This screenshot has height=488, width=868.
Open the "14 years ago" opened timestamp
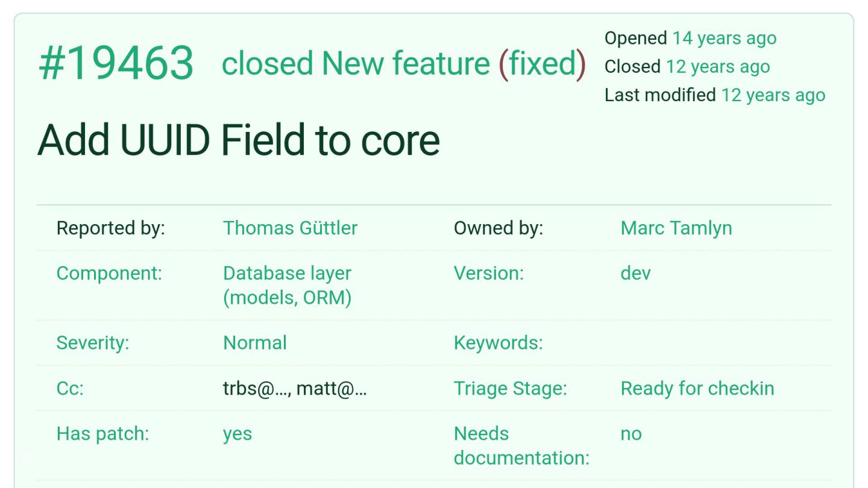[725, 38]
